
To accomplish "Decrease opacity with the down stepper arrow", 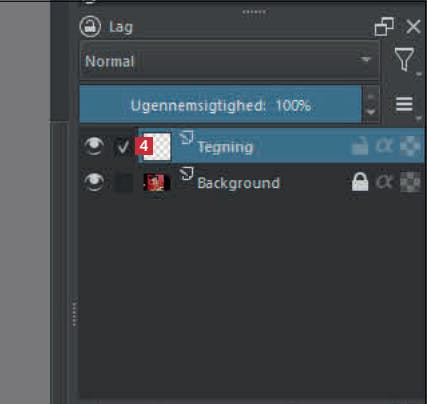I will click(x=371, y=113).
